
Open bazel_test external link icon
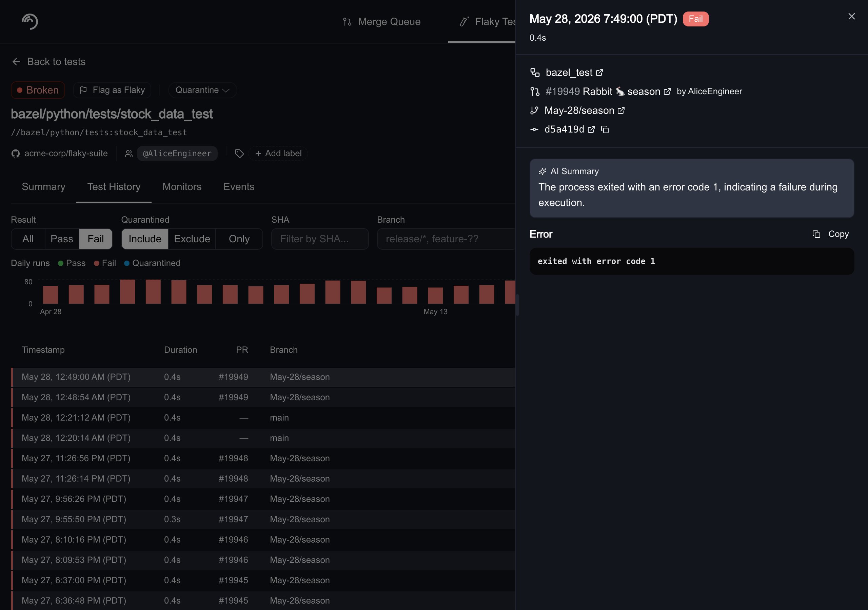599,73
